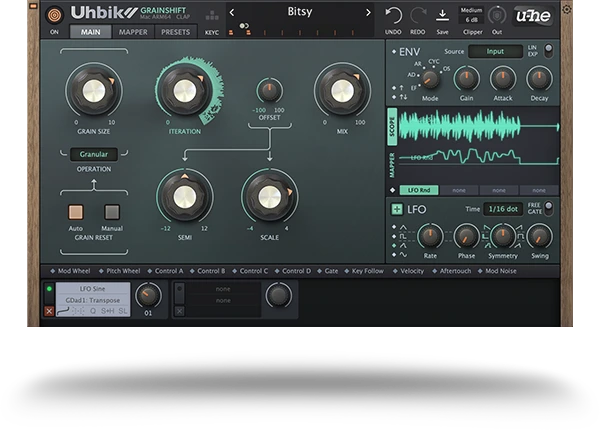The height and width of the screenshot is (430, 600).
Task: Click the green LFO plus icon
Action: click(397, 209)
